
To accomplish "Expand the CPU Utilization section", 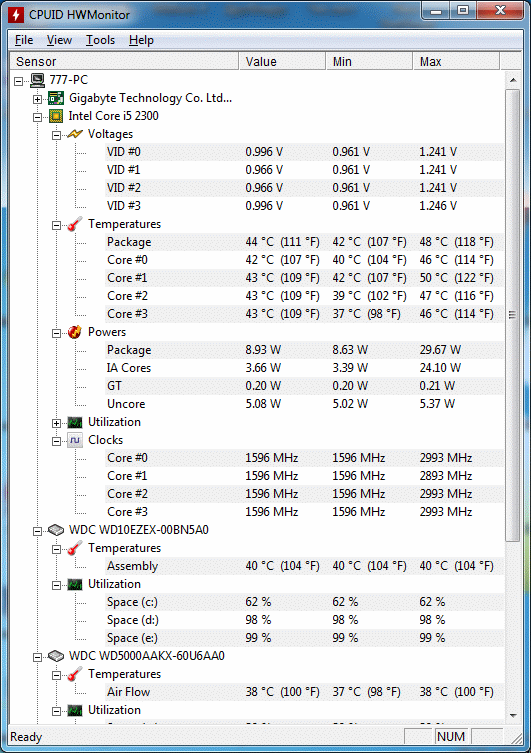I will 57,424.
